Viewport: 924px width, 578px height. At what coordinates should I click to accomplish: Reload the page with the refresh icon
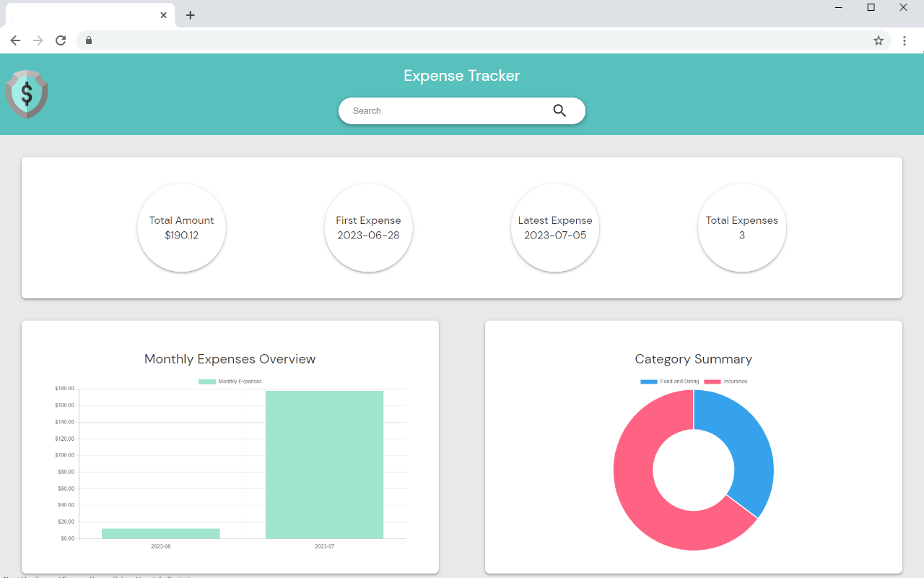point(61,40)
